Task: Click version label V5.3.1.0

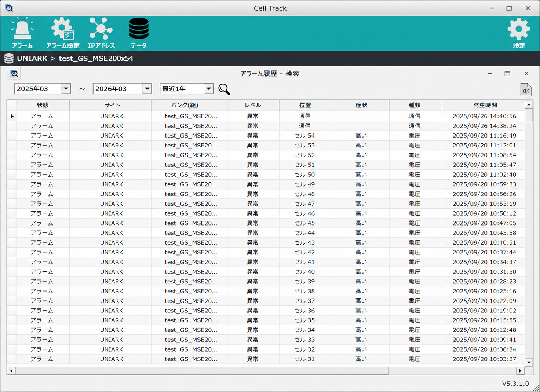Action: click(515, 384)
